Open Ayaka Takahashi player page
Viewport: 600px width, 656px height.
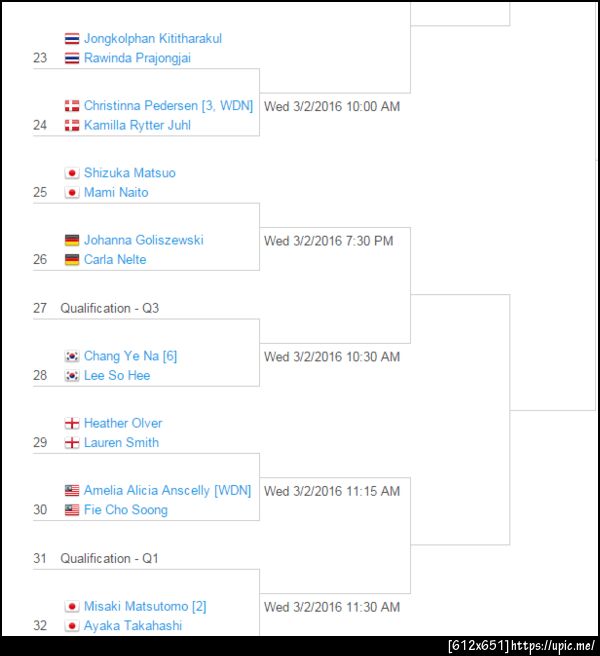point(132,625)
